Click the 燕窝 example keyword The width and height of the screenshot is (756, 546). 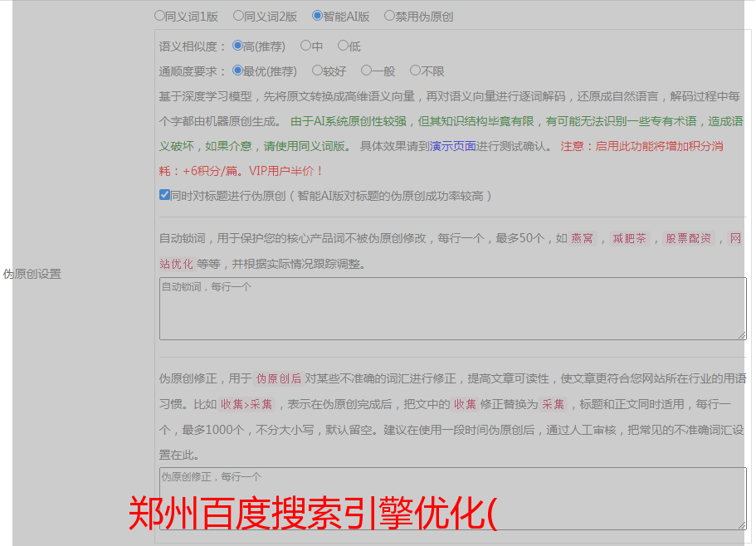click(582, 238)
